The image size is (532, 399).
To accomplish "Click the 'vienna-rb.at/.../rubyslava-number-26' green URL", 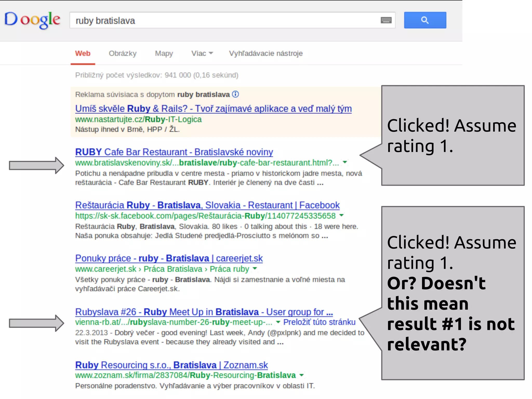I will [x=174, y=322].
